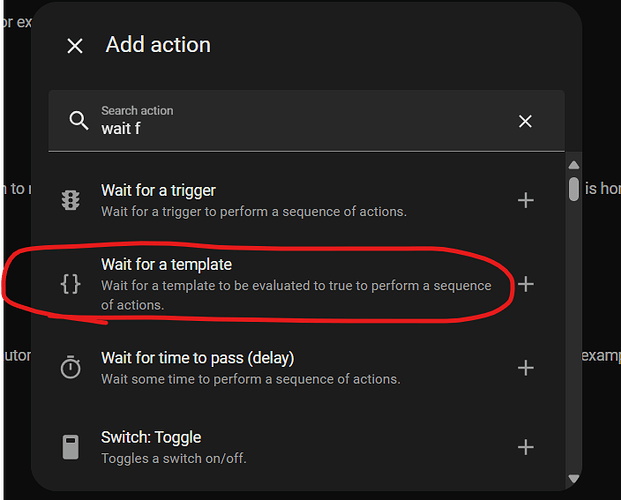Close the Add action dialog

point(75,46)
